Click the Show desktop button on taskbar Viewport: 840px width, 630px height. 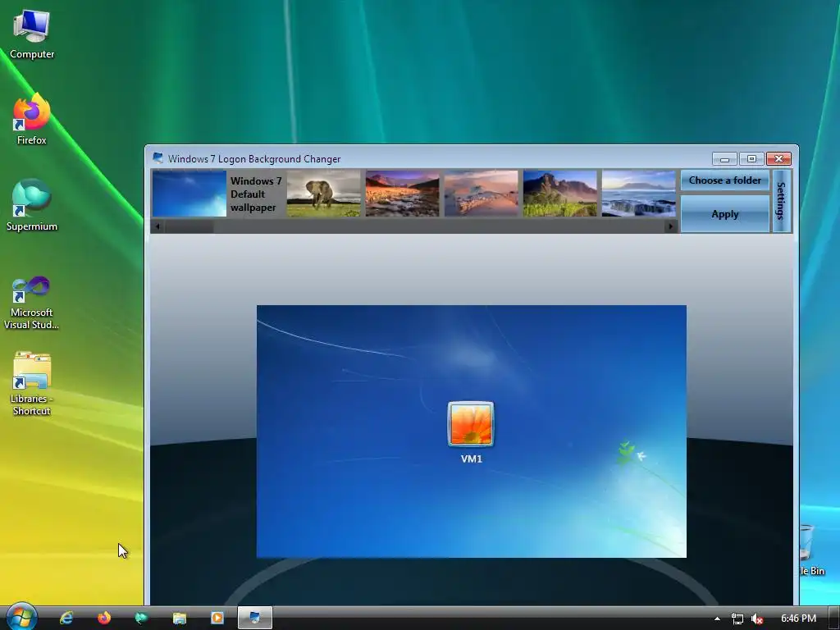pos(833,619)
